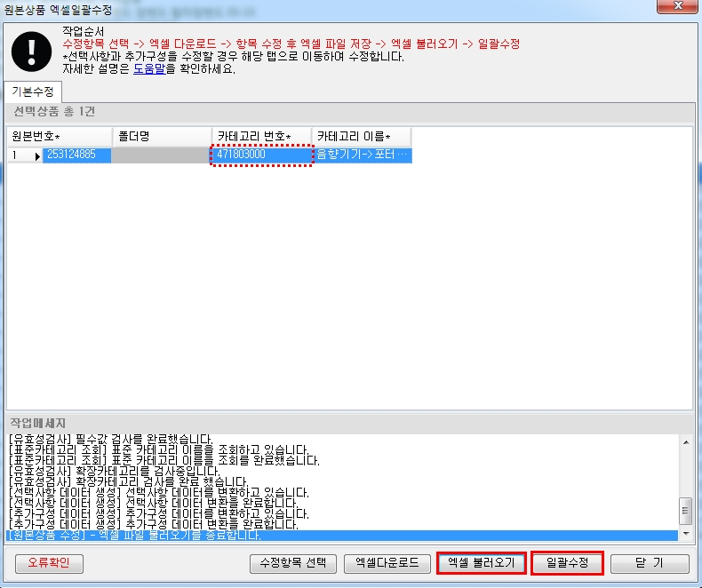Open the 도움말 help link
This screenshot has width=702, height=588.
click(x=149, y=68)
